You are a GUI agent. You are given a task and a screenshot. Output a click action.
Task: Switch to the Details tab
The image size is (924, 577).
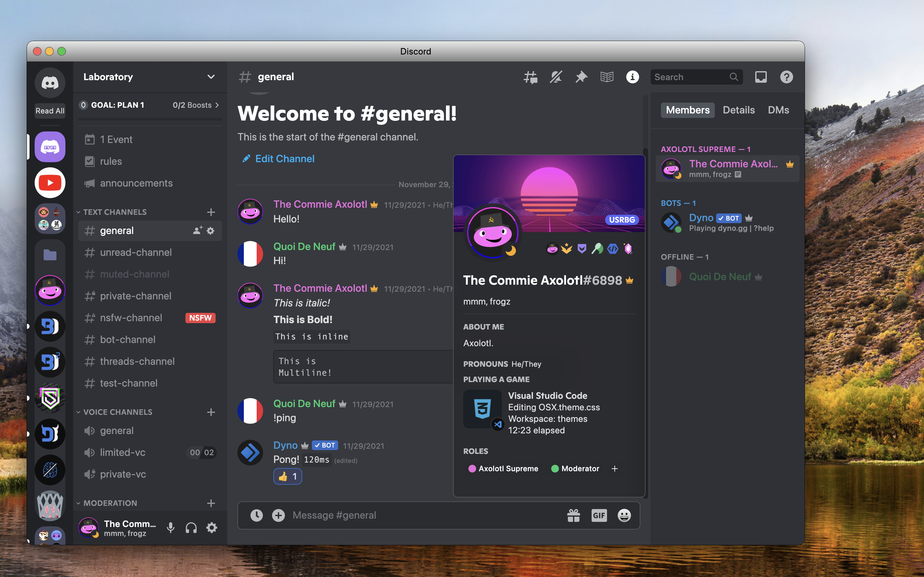pos(739,110)
